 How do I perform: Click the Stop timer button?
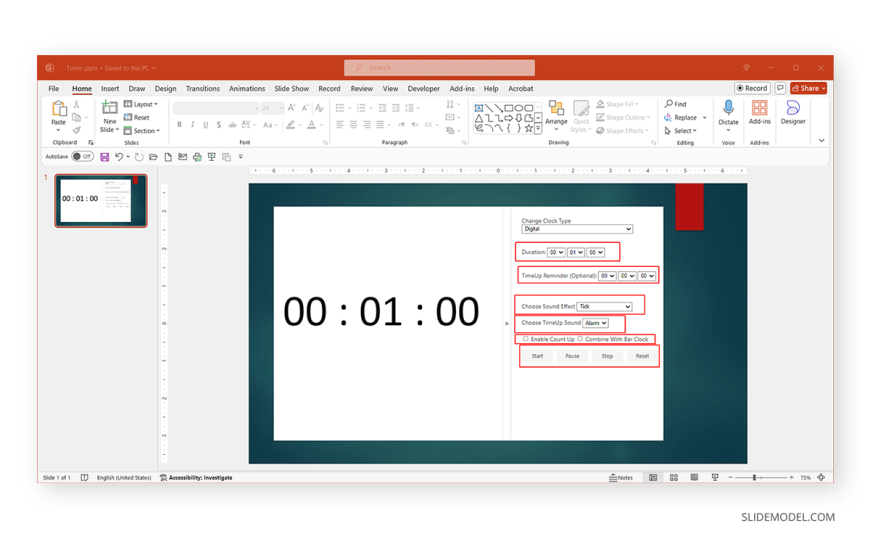tap(607, 356)
